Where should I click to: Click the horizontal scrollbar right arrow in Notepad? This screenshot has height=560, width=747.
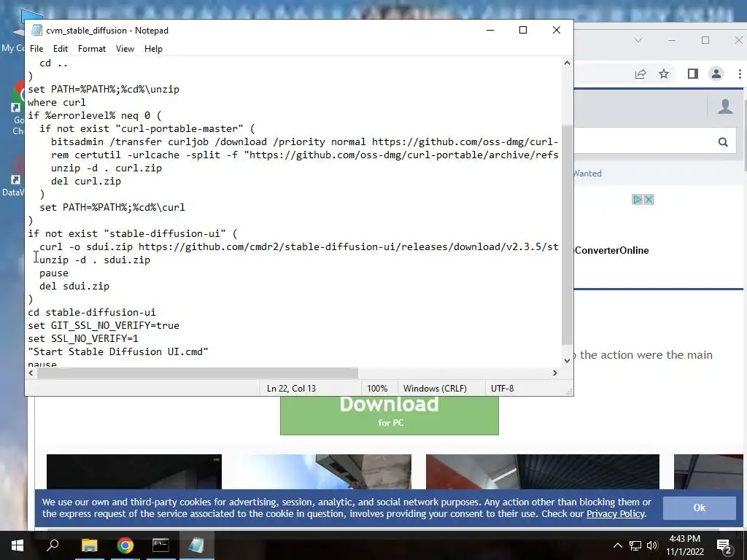[554, 373]
